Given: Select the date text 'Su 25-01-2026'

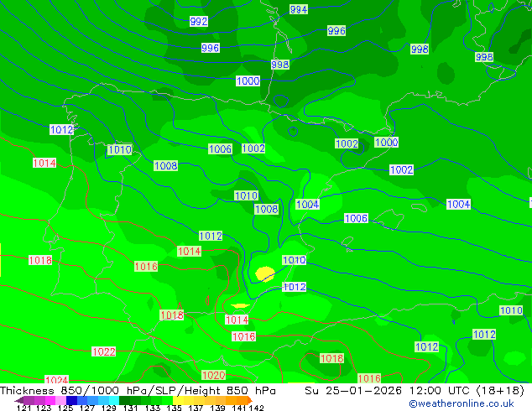Looking at the screenshot, I should click(x=353, y=391).
